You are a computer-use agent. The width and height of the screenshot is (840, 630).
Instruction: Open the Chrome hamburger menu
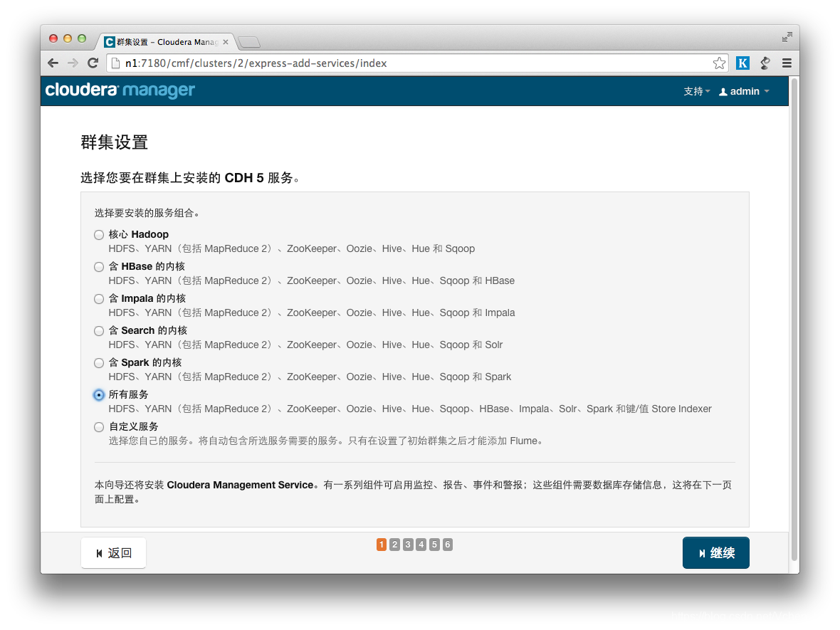tap(787, 63)
